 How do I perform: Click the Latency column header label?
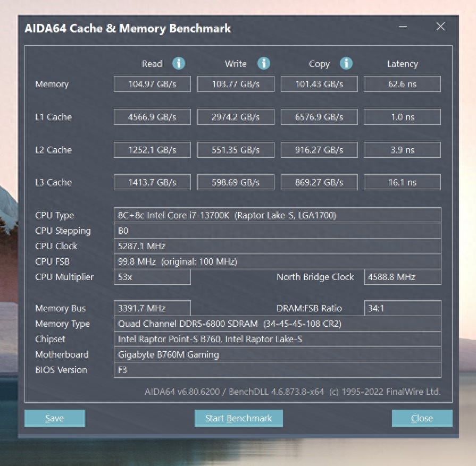[x=403, y=64]
